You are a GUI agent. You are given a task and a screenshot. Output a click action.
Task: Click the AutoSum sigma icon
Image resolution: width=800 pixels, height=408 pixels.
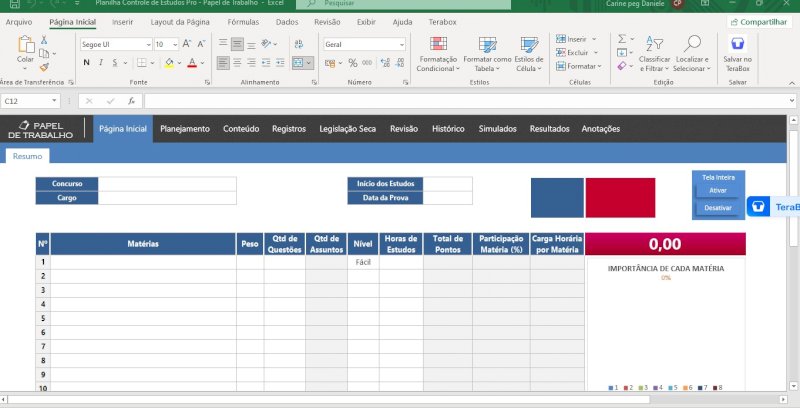click(621, 39)
